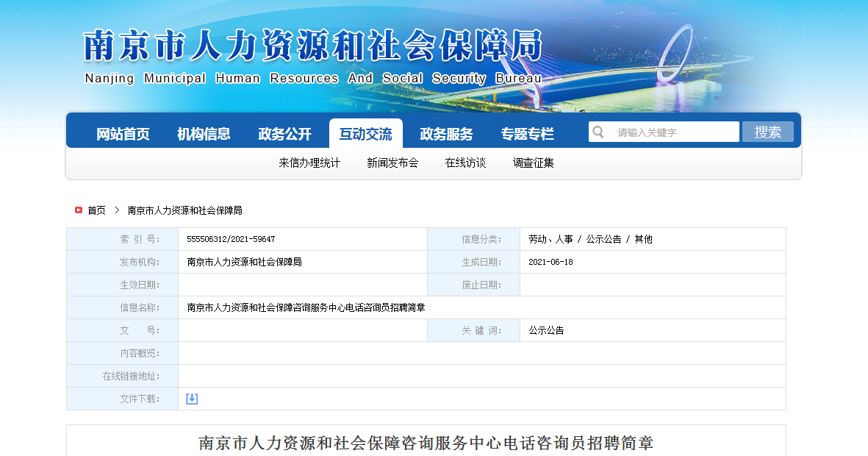Click the 文件下载 label

coord(140,399)
